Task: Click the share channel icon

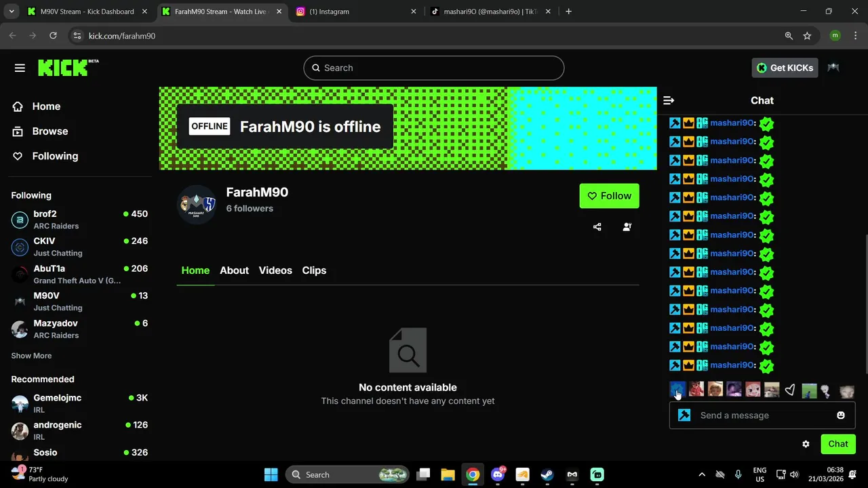Action: click(597, 227)
